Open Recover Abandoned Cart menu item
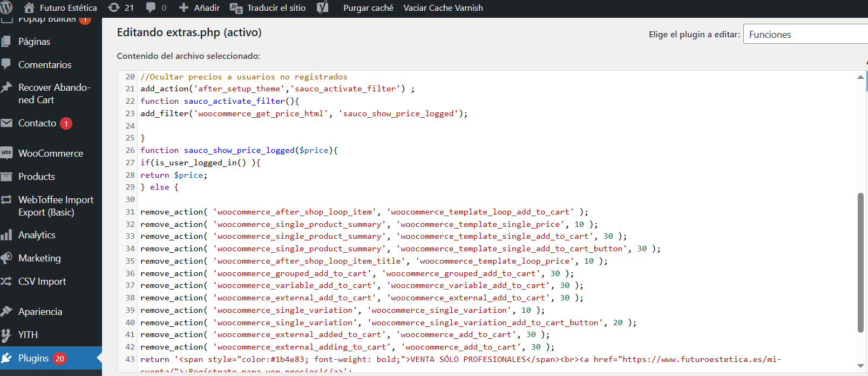Screen dimensions: 868x376 [x=54, y=93]
